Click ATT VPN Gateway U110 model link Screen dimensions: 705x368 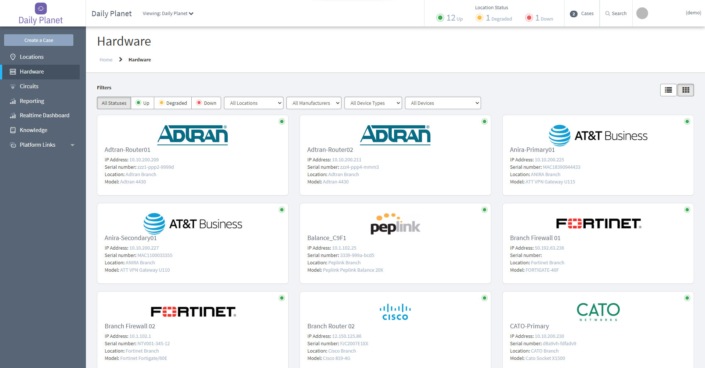pos(145,270)
